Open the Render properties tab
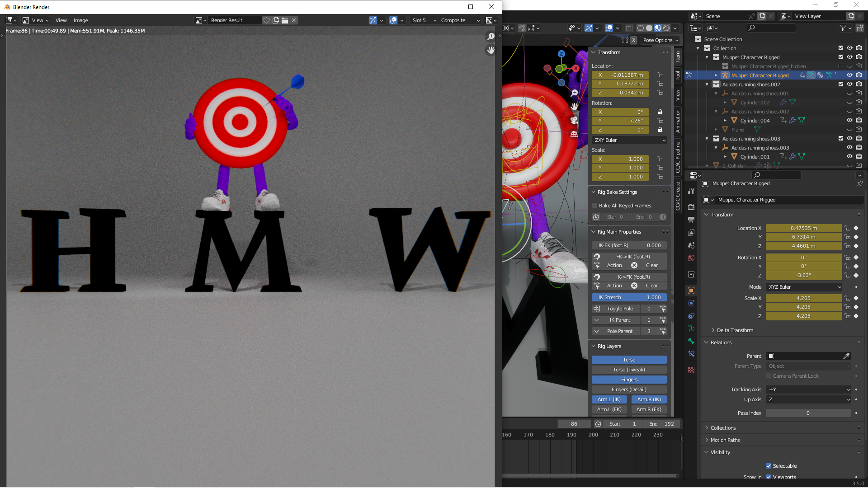This screenshot has height=488, width=868. [691, 207]
